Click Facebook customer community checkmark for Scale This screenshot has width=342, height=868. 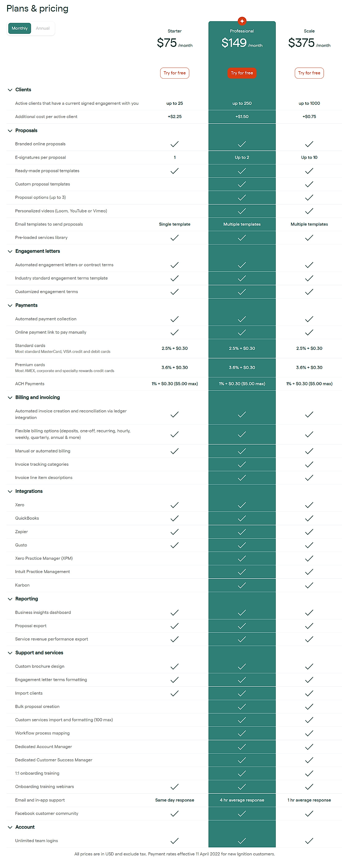309,814
